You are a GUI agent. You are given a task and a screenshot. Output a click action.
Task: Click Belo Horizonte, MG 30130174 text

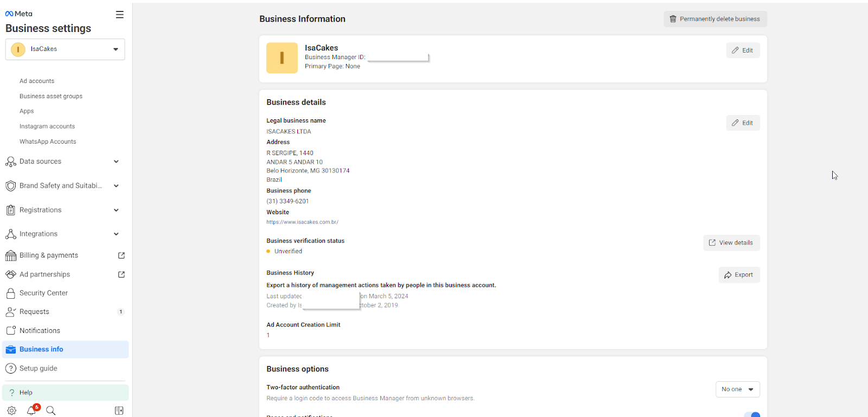308,171
